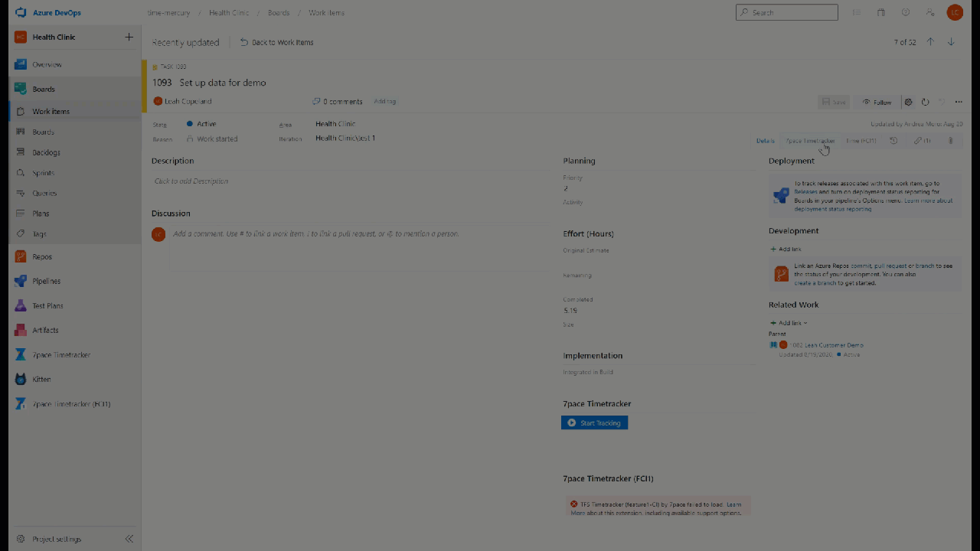Open the LC profile avatar menu
Viewport: 980px width, 551px height.
pyautogui.click(x=955, y=12)
